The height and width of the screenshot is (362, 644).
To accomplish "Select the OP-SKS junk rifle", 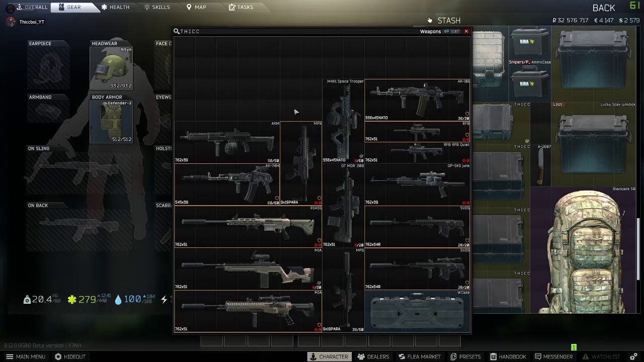I will pyautogui.click(x=417, y=185).
